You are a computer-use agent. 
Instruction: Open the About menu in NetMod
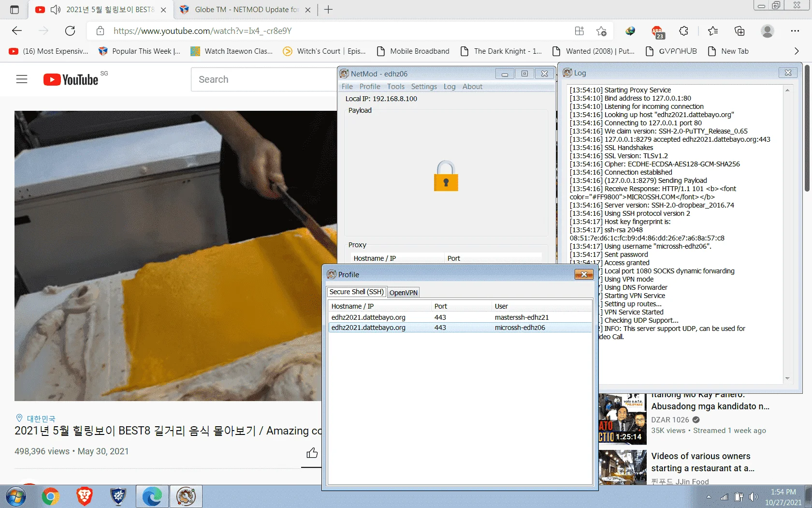click(x=472, y=87)
